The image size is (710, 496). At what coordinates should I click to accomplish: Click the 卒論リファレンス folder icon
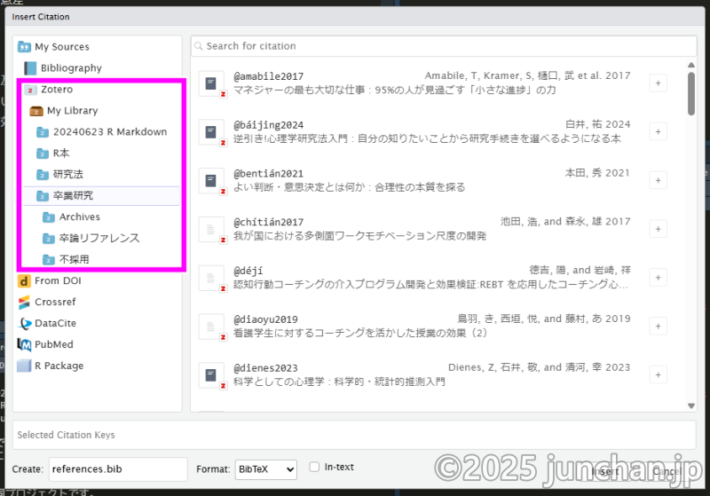(x=48, y=238)
